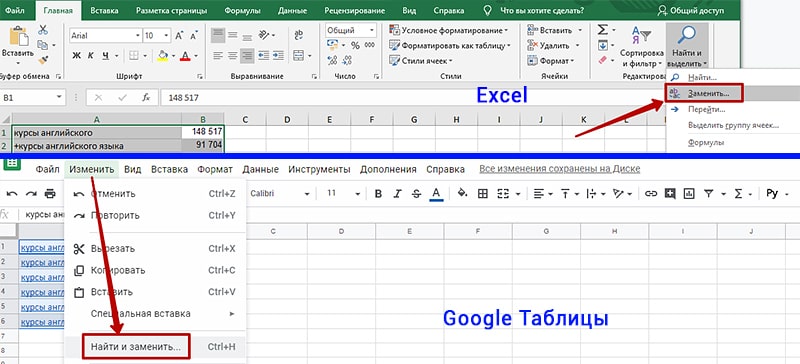Screen dimensions: 800x364
Task: Open Excel's borders dropdown arrow
Action: 146,56
